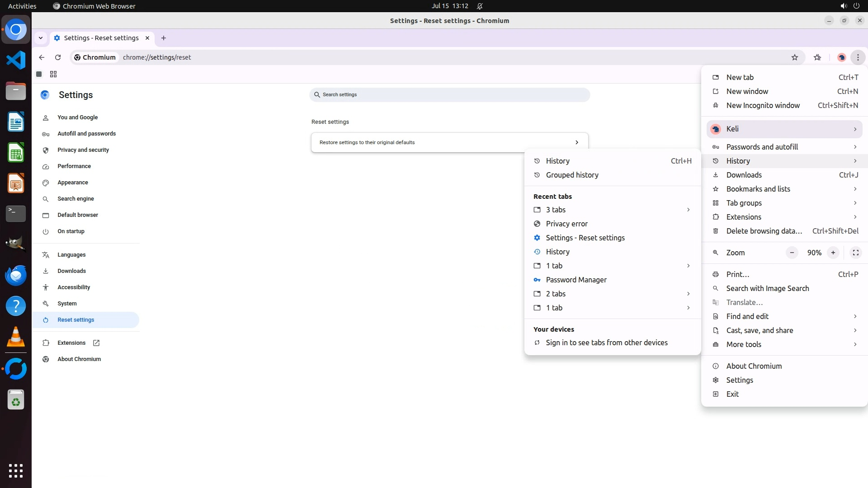Open the tab search dropdown arrow
Screen dimensions: 868x488
click(41, 38)
